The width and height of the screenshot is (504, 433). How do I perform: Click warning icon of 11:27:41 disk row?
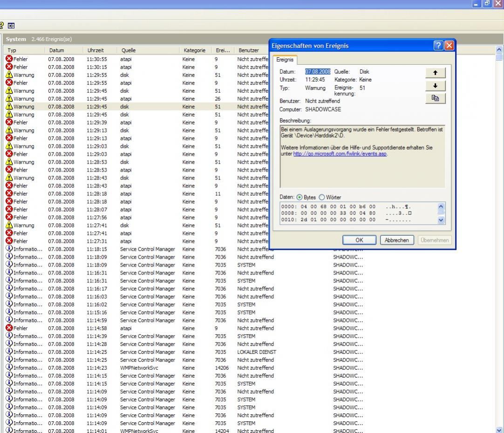click(9, 225)
